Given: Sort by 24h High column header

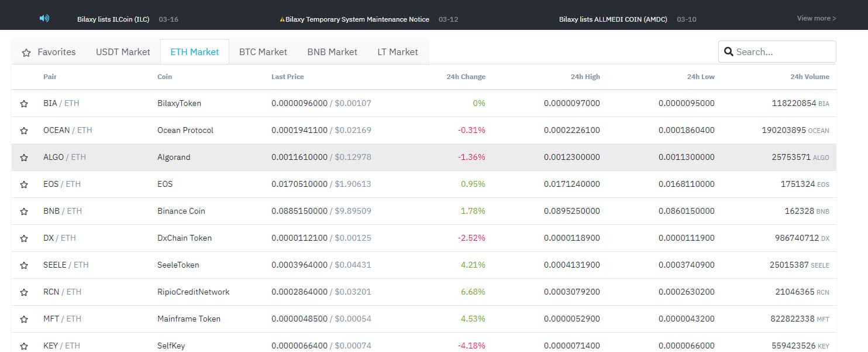Looking at the screenshot, I should point(585,77).
